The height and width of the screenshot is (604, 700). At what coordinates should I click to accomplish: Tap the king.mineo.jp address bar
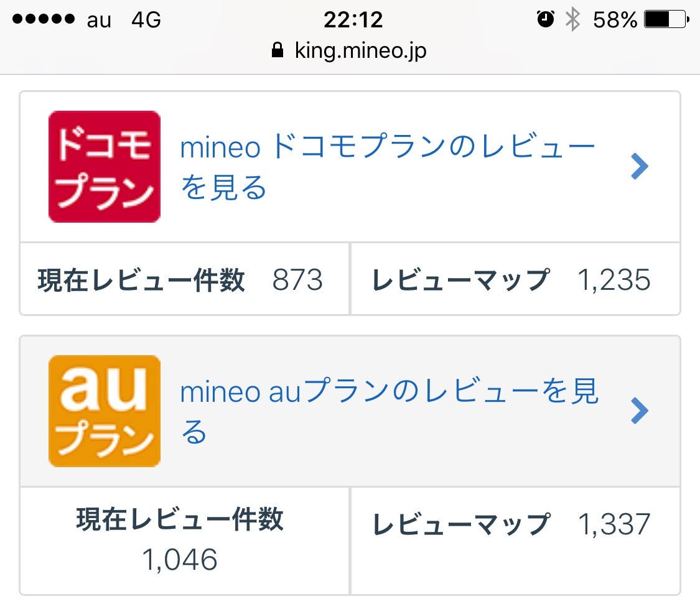[360, 50]
